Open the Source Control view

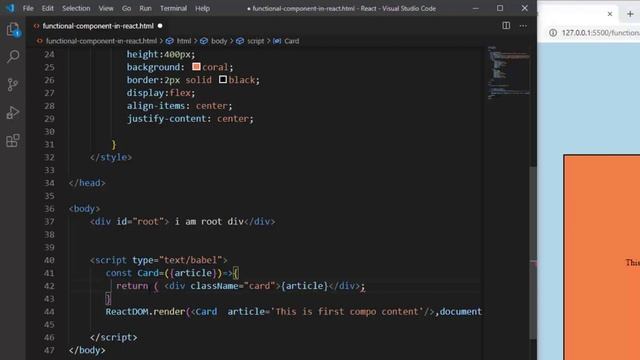pyautogui.click(x=13, y=84)
